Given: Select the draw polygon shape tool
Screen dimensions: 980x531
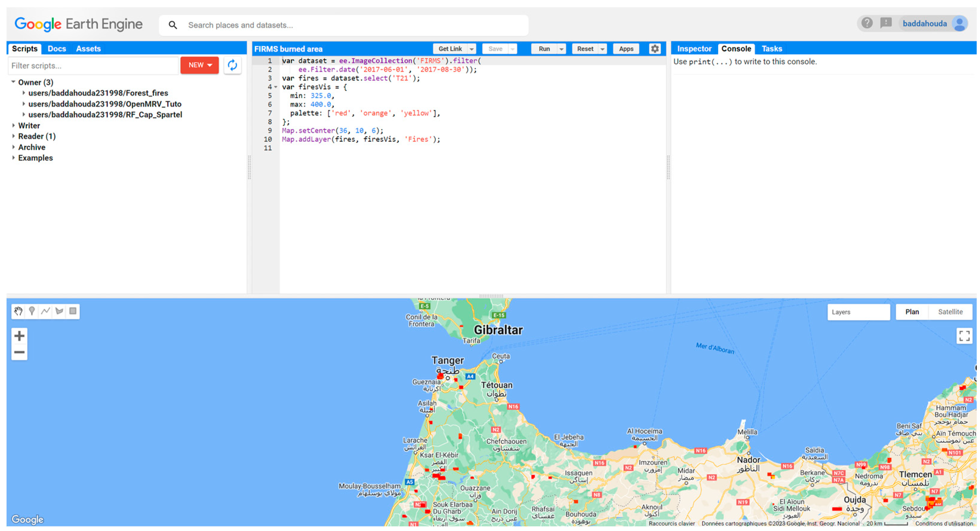Looking at the screenshot, I should (59, 311).
